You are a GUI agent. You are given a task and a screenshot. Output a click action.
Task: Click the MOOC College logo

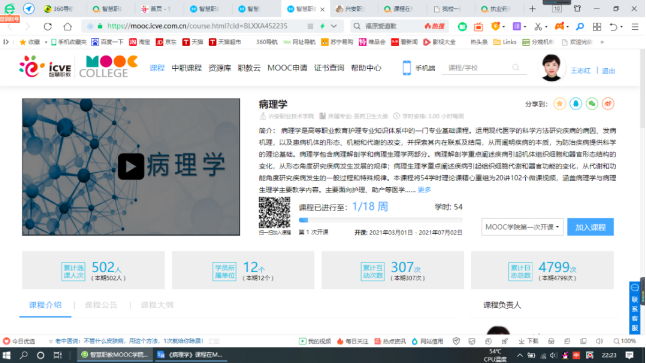coord(108,66)
